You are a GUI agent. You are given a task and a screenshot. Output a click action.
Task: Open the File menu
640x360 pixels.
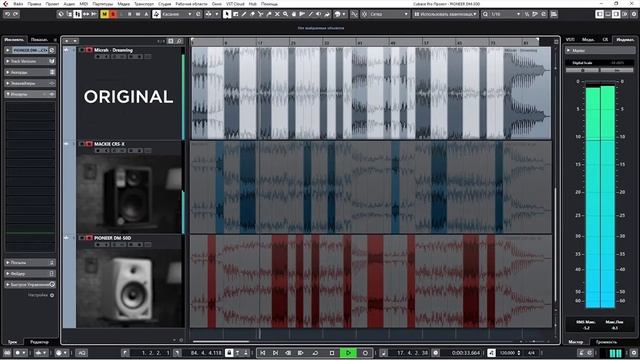(x=18, y=4)
